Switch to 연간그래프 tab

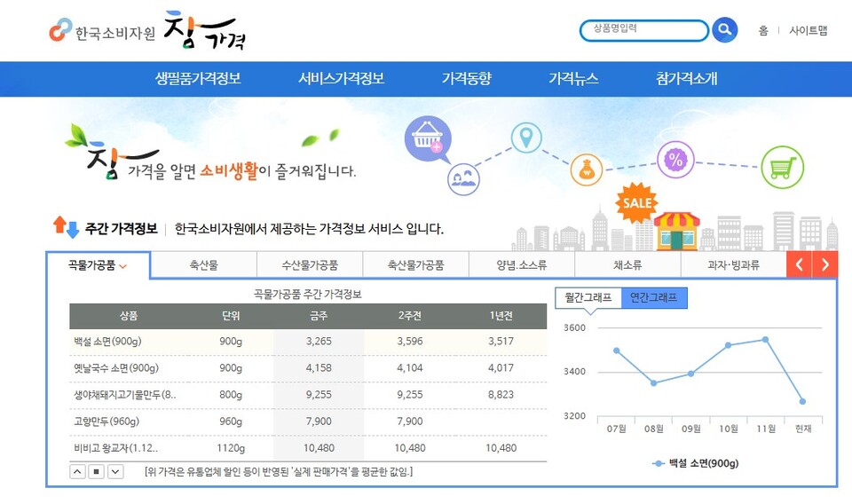[x=654, y=297]
